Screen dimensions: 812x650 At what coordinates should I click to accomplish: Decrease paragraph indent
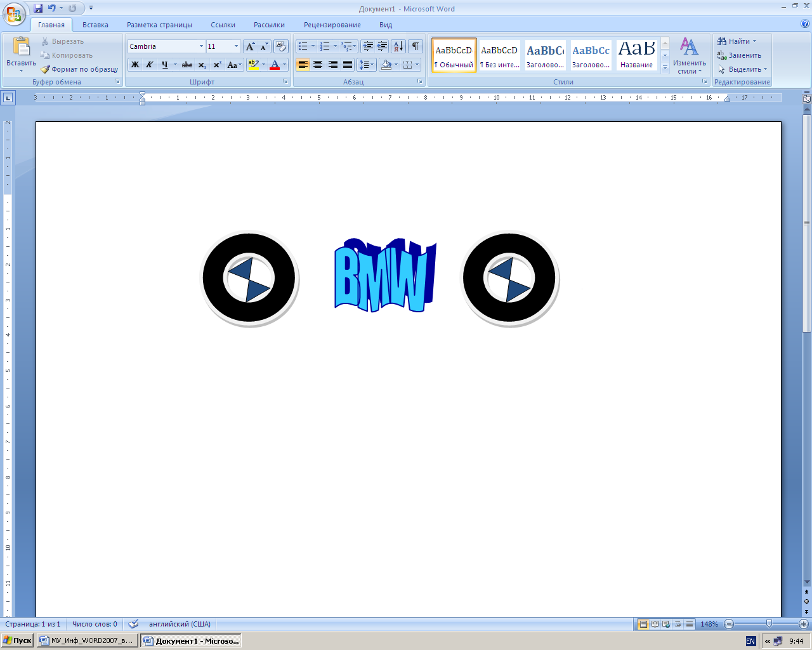pyautogui.click(x=368, y=46)
